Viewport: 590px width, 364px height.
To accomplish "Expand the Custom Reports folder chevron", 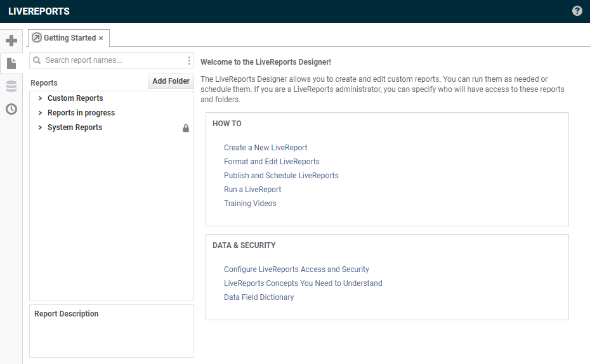I will 40,98.
